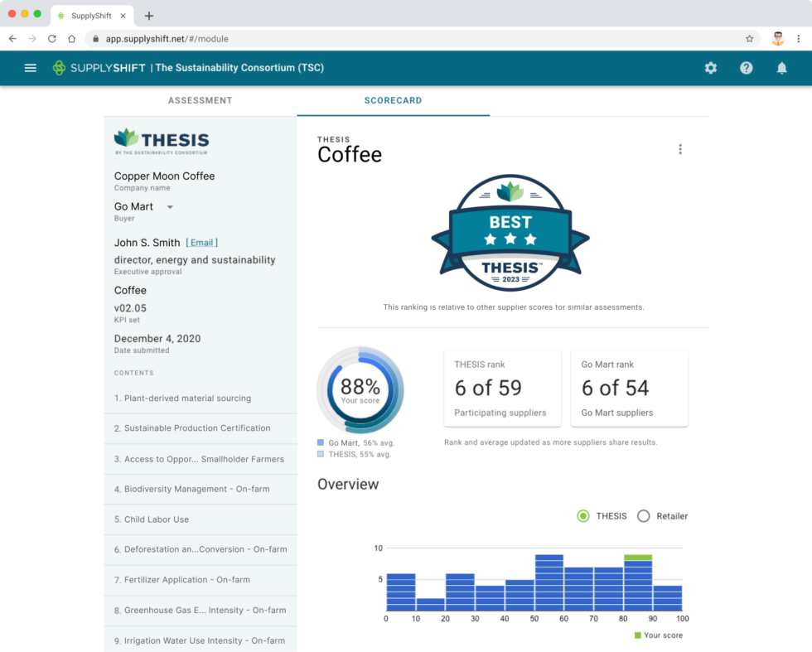Select the THESIS radio button
Image resolution: width=812 pixels, height=652 pixels.
click(583, 516)
